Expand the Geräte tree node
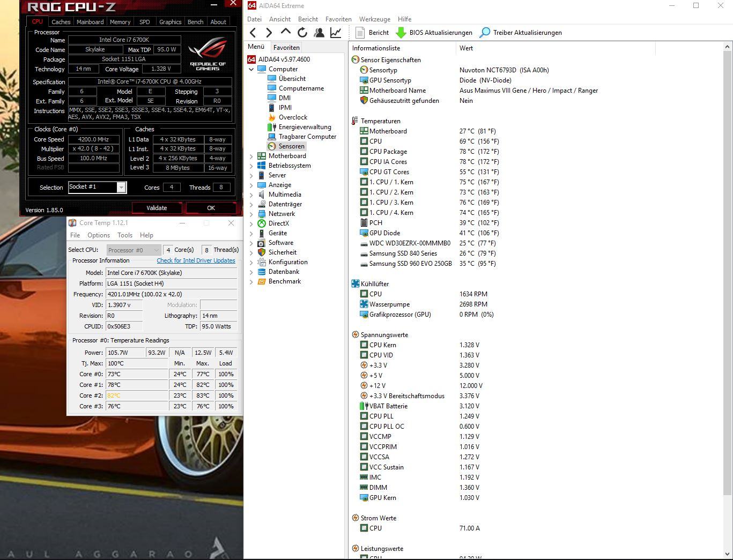The width and height of the screenshot is (733, 560). pyautogui.click(x=251, y=233)
